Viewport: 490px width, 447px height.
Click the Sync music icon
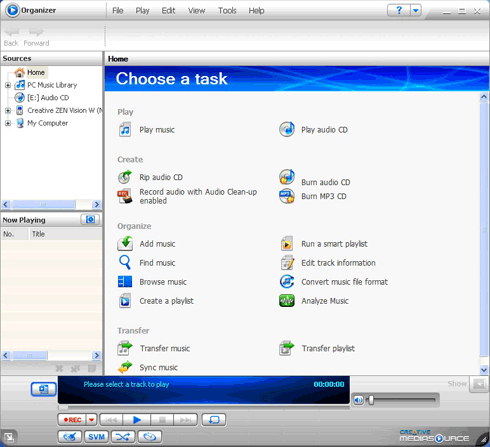(x=125, y=367)
